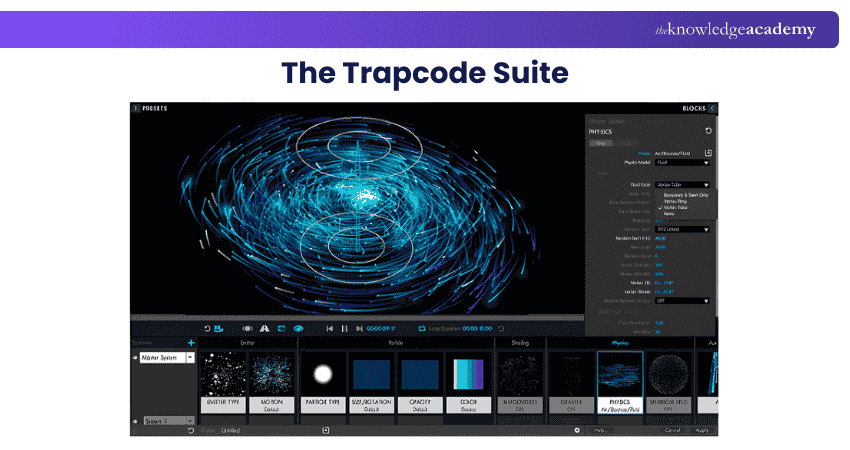The image size is (850, 450).
Task: Toggle Master System visibility eye
Action: [135, 358]
